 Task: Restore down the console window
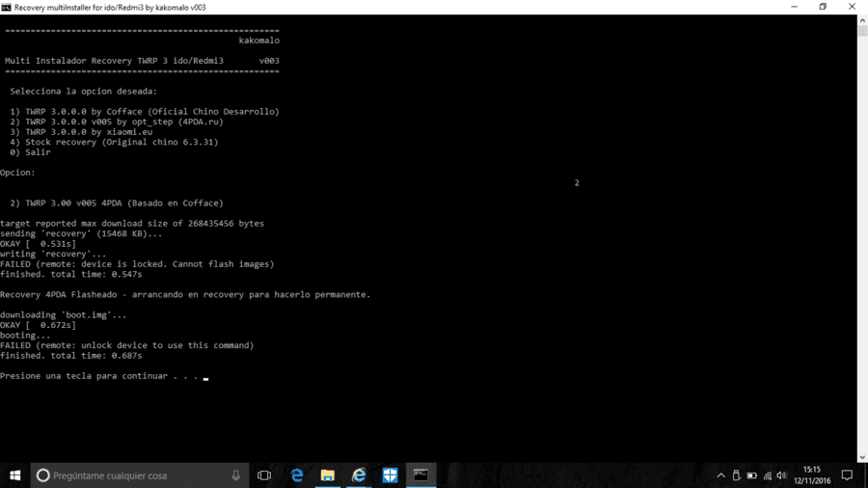click(x=824, y=7)
